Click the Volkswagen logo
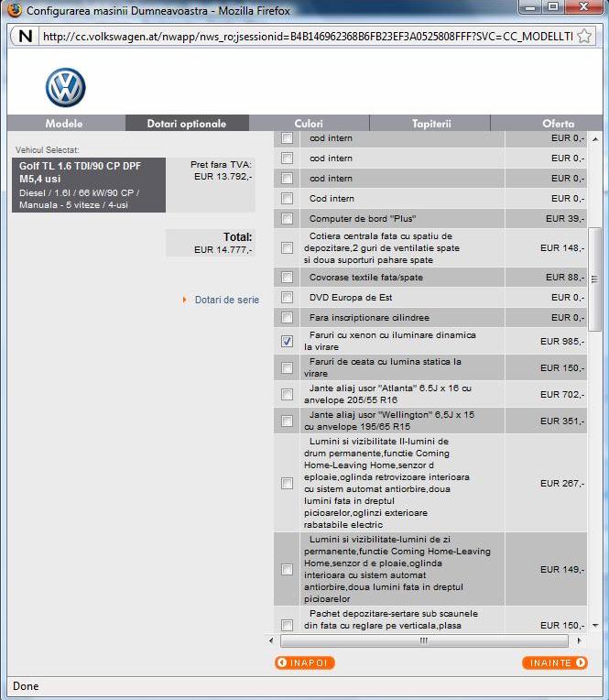This screenshot has width=609, height=700. [x=66, y=87]
